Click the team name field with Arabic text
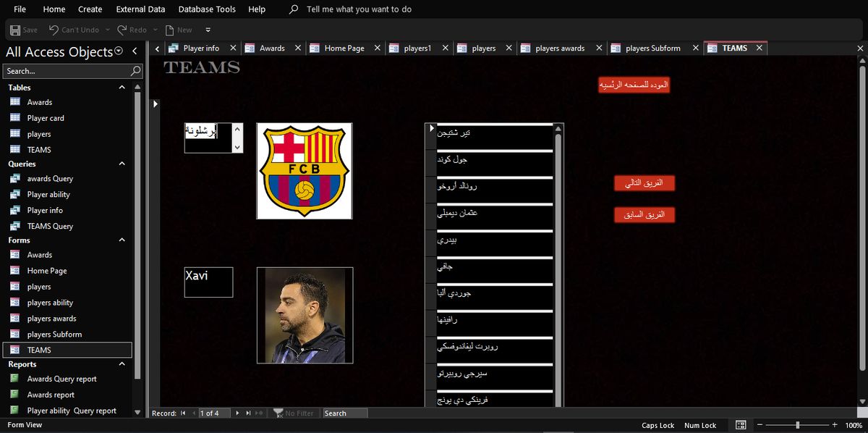Viewport: 868px width, 433px height. pos(208,138)
